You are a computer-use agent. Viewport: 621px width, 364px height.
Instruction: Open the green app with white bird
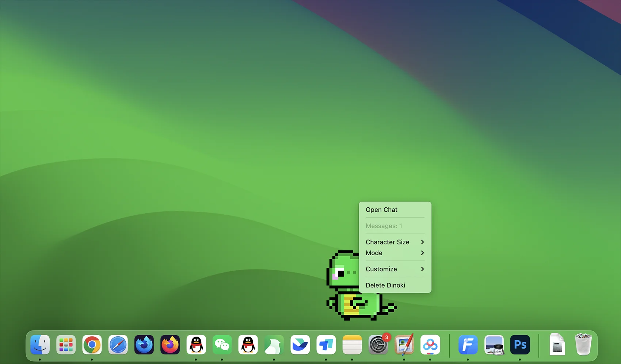[274, 345]
